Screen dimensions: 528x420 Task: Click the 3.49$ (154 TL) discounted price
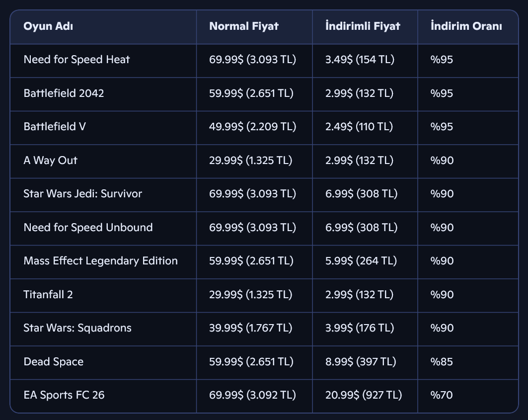(359, 60)
